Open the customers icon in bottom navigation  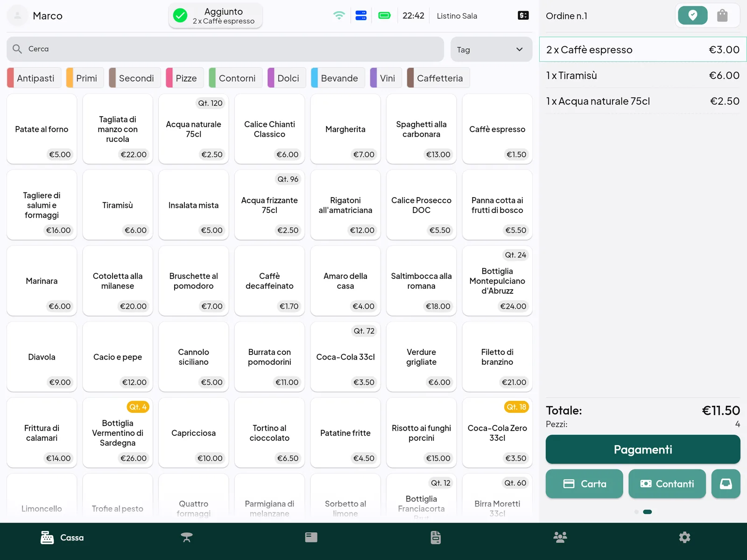point(560,538)
